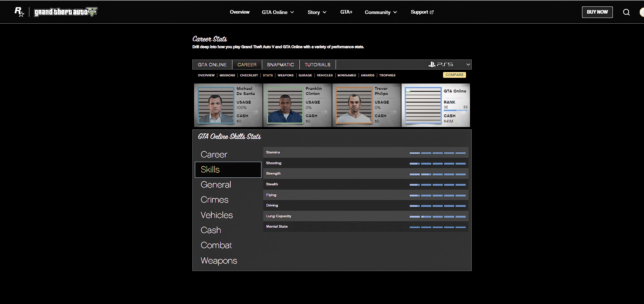644x304 pixels.
Task: Open the search magnifier icon
Action: (x=626, y=12)
